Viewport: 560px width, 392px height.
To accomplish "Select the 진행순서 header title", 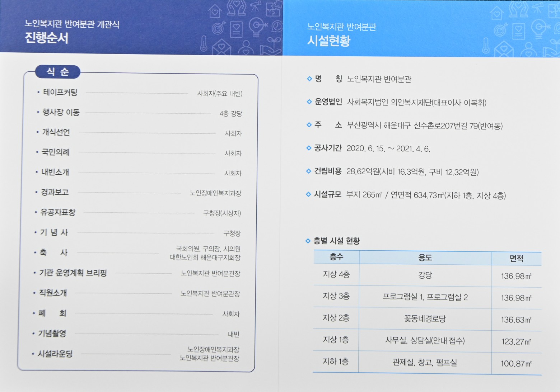I will tap(47, 38).
